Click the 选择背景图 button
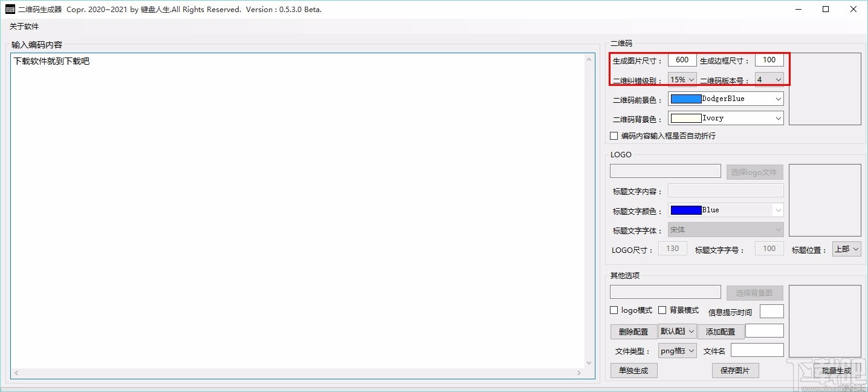The height and width of the screenshot is (392, 868). tap(754, 293)
